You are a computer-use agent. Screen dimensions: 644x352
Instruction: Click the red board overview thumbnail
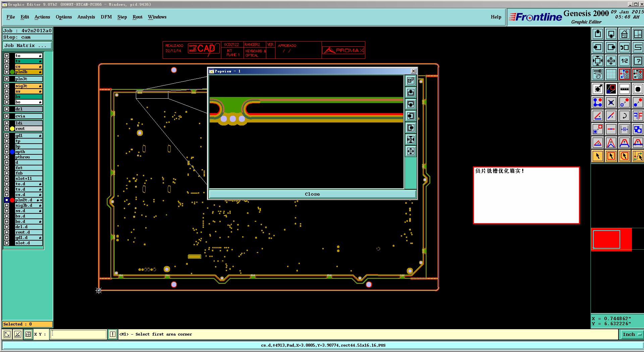[611, 239]
